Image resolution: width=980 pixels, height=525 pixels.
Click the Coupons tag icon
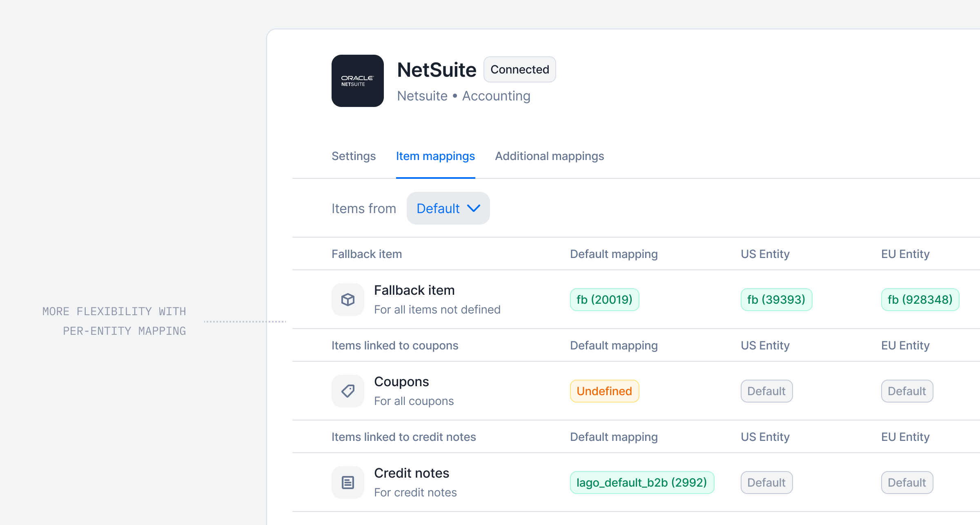click(x=347, y=391)
